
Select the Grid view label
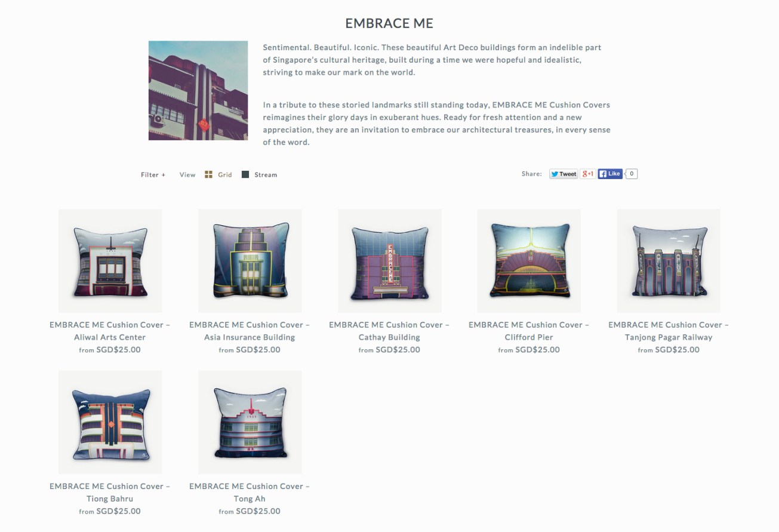225,175
